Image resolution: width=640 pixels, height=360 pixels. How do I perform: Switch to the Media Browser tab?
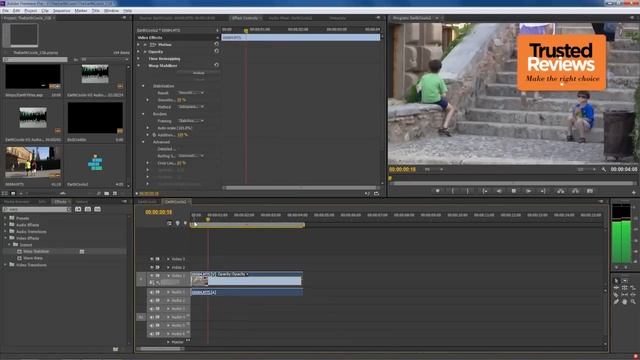click(x=16, y=202)
